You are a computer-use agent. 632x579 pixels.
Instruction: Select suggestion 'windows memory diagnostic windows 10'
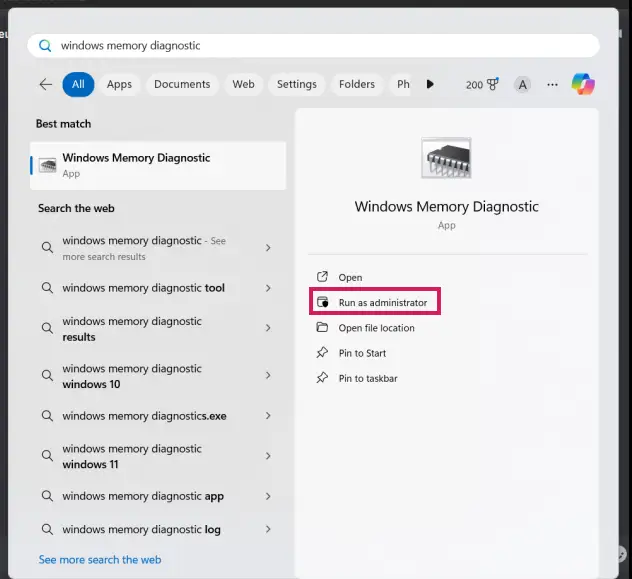click(x=132, y=376)
